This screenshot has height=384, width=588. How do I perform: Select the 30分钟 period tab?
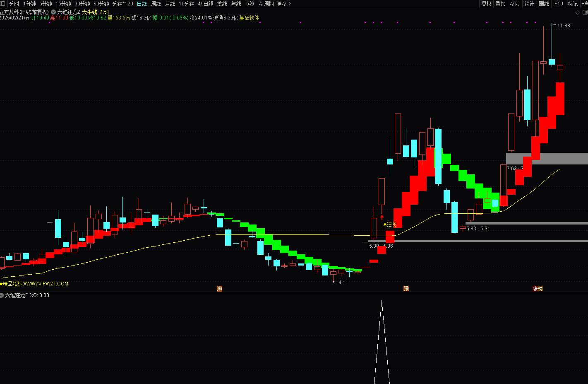[82, 4]
